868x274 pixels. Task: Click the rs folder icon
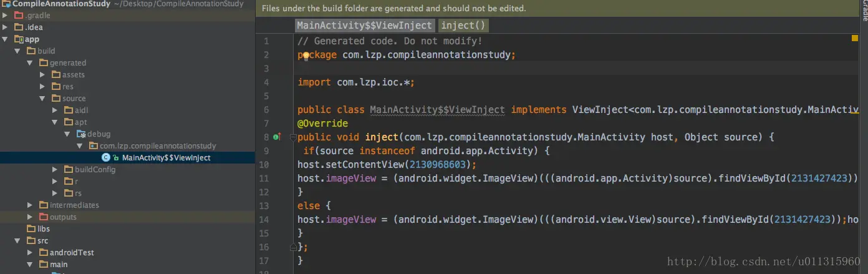point(68,193)
